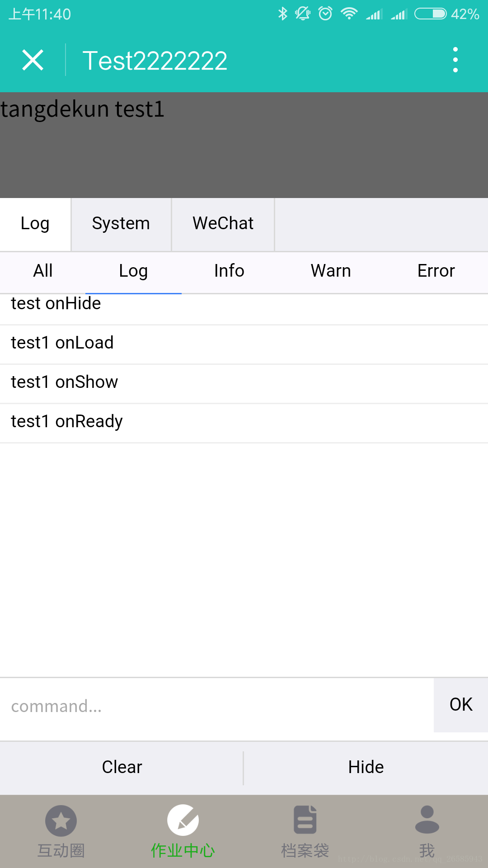Switch to the System panel tab
Viewport: 488px width, 868px height.
pos(121,224)
